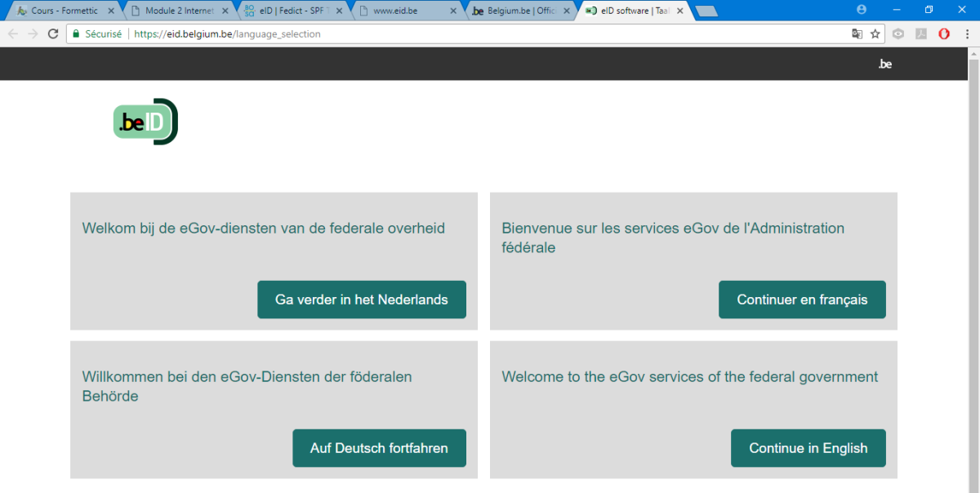Screen dimensions: 980x493
Task: Close the eID Fedict tab
Action: pyautogui.click(x=339, y=11)
